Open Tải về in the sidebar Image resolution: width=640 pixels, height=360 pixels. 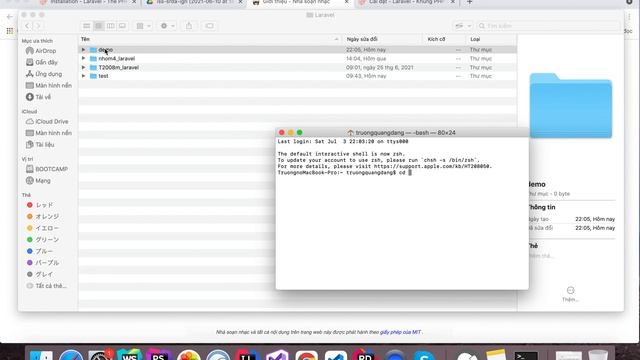coord(38,97)
